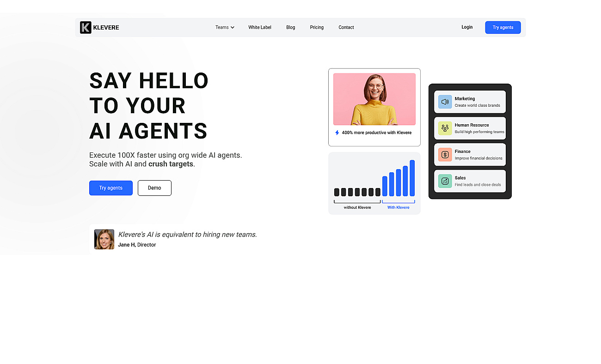Click 'Build high performing teams' text
The width and height of the screenshot is (601, 364).
click(x=479, y=132)
